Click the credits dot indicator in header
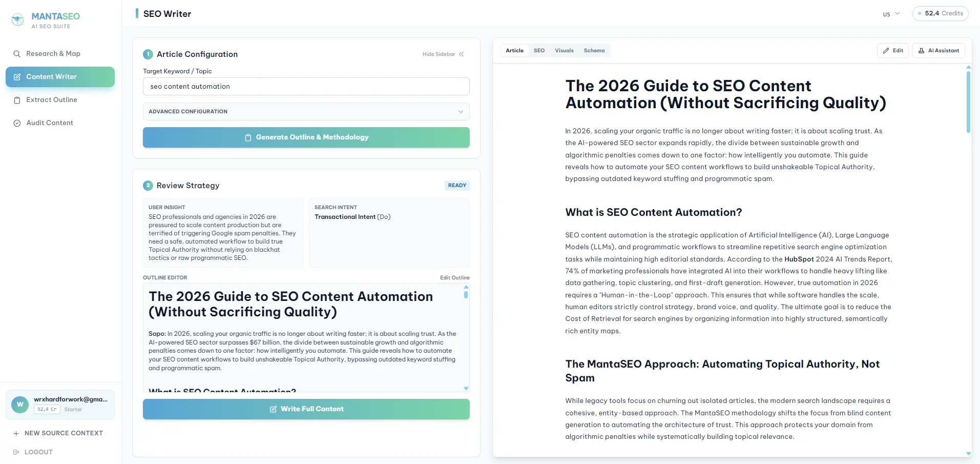The image size is (980, 464). [920, 13]
